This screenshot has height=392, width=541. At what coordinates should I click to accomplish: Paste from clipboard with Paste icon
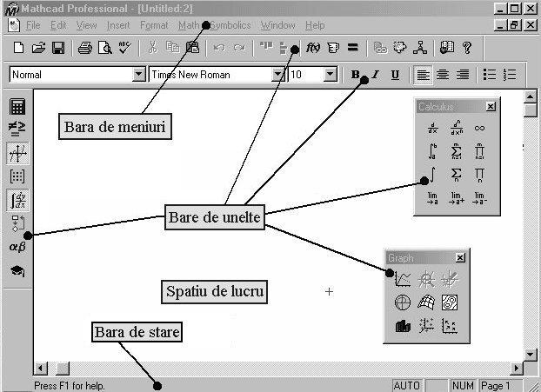(192, 48)
